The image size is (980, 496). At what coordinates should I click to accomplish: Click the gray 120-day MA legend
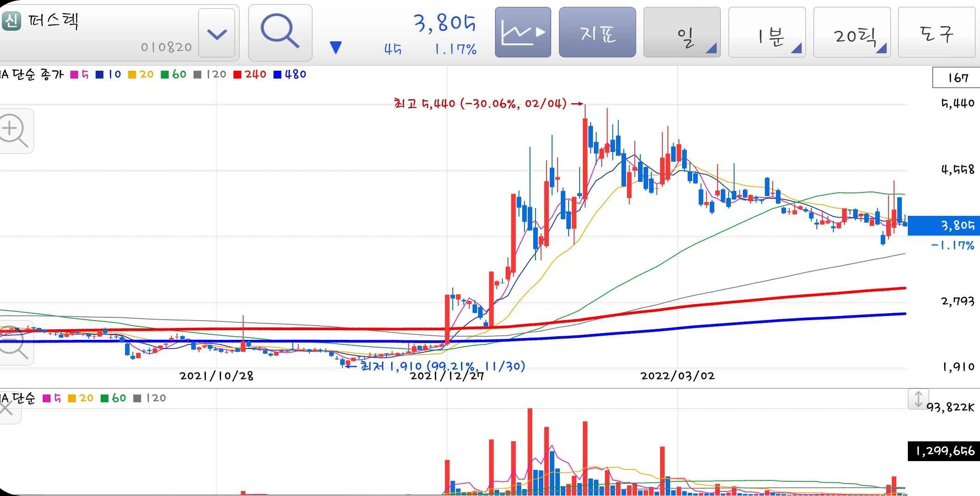210,74
